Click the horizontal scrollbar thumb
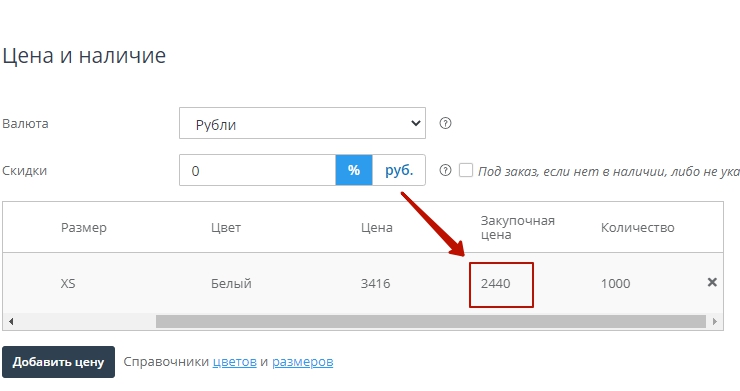 tap(430, 322)
